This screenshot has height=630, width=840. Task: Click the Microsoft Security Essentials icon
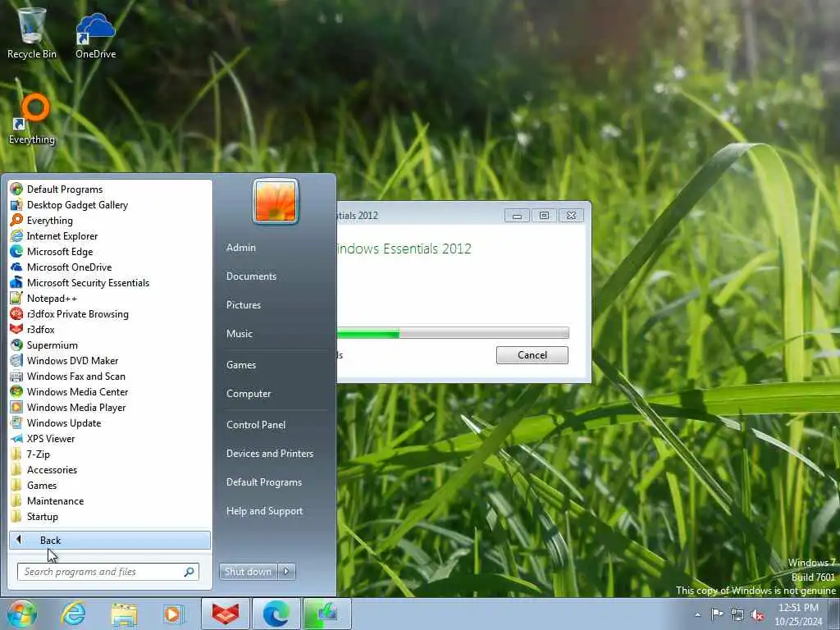click(x=16, y=282)
